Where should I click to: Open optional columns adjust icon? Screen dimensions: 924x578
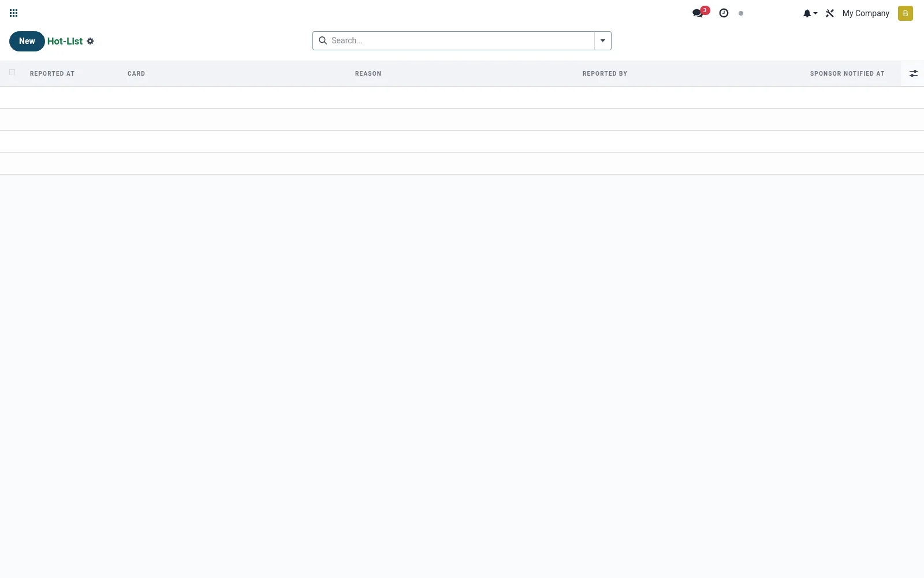pyautogui.click(x=913, y=73)
